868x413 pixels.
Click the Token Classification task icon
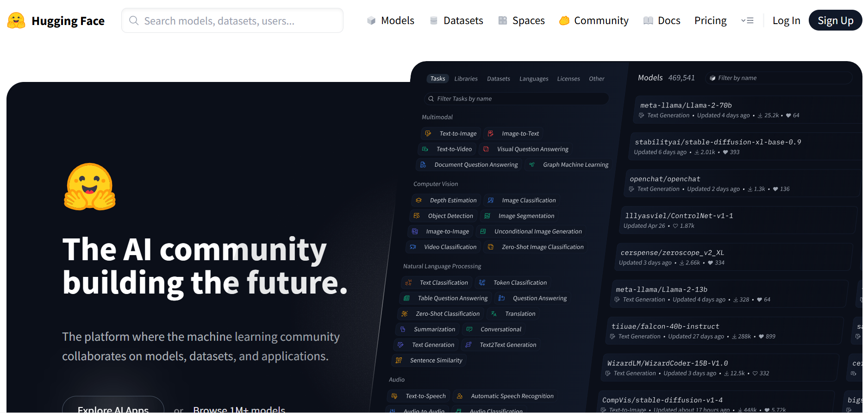pyautogui.click(x=482, y=282)
